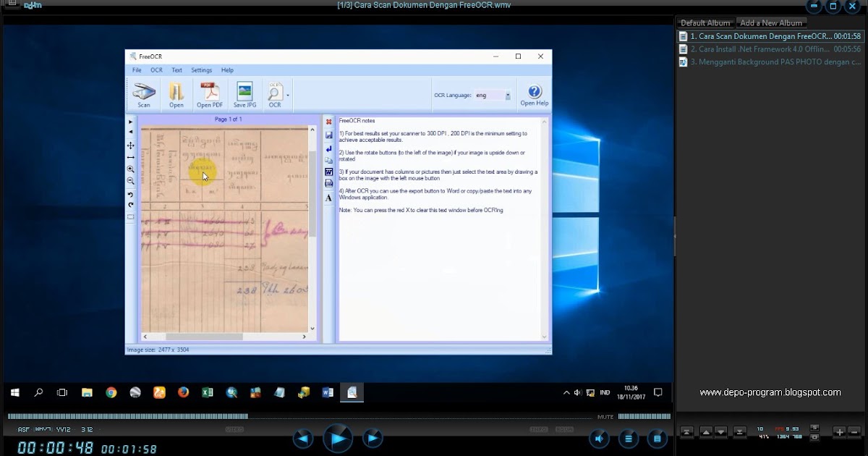868x456 pixels.
Task: Open the Help menu in FreeOCR
Action: click(227, 70)
